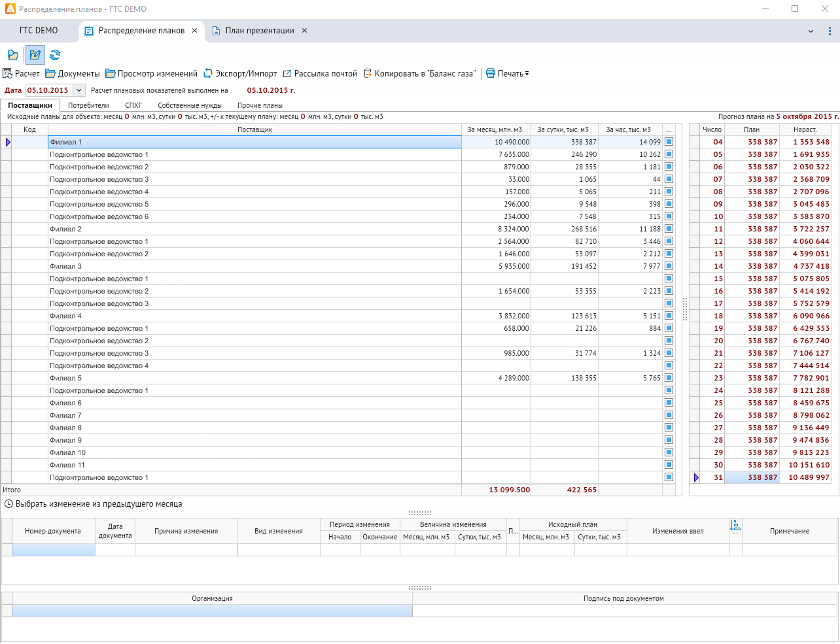
Task: Switch to the Потребители tab
Action: click(88, 105)
